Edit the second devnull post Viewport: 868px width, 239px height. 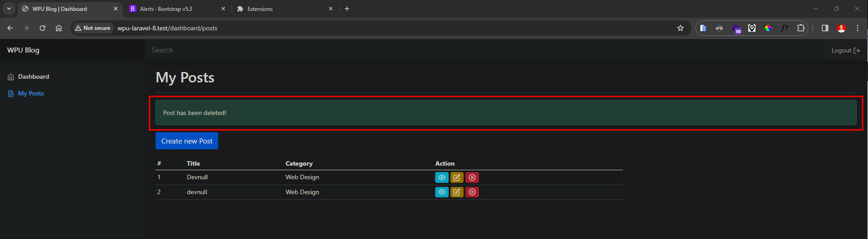(457, 192)
